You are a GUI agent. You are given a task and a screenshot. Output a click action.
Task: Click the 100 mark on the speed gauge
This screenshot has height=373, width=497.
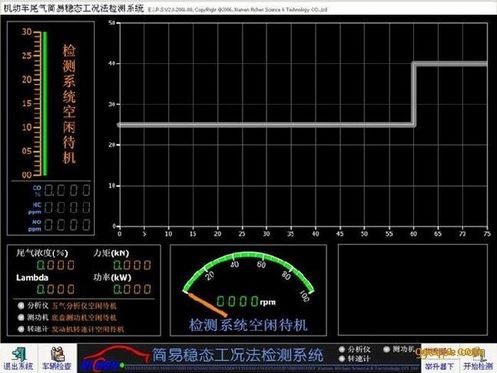304,296
